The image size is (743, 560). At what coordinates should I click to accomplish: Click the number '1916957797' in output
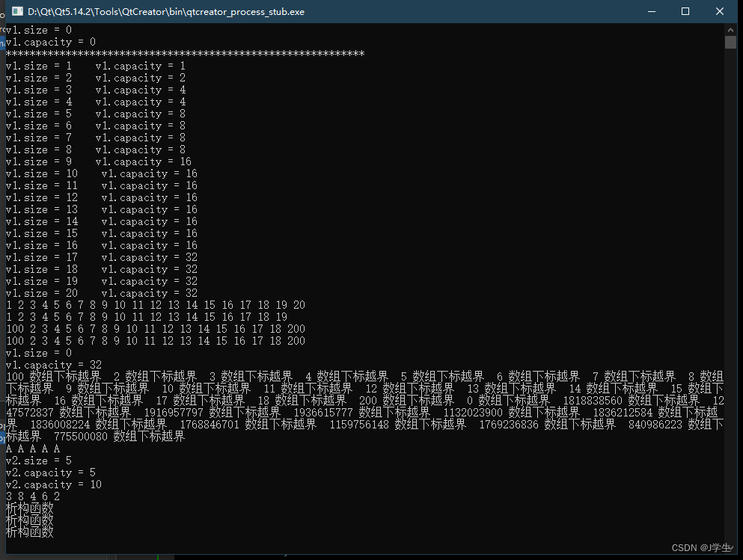point(174,413)
